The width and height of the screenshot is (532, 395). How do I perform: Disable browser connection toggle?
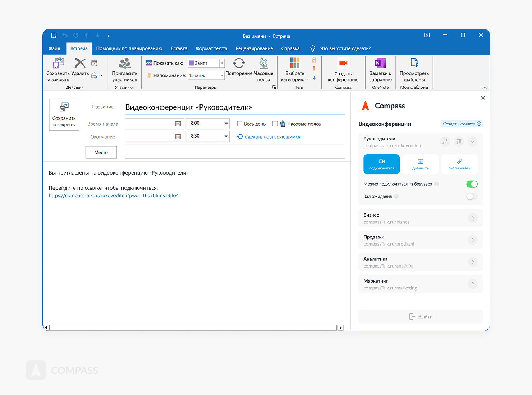472,184
